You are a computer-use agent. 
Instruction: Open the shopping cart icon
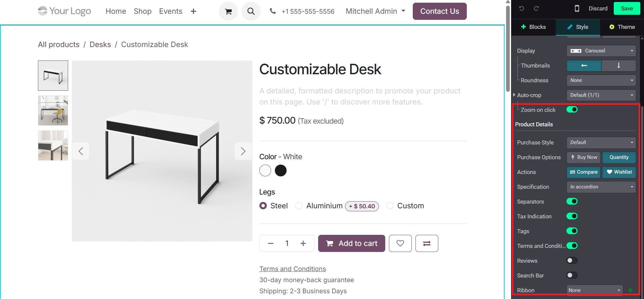pos(228,11)
